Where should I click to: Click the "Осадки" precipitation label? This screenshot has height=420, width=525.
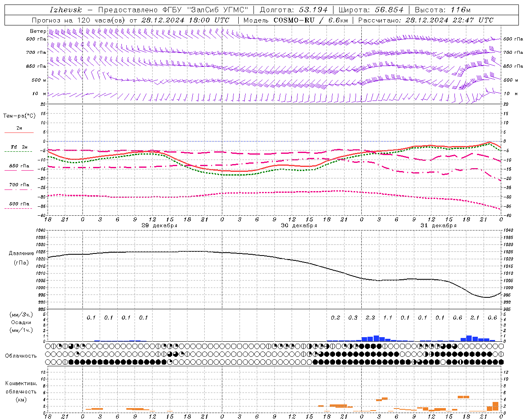(x=21, y=322)
